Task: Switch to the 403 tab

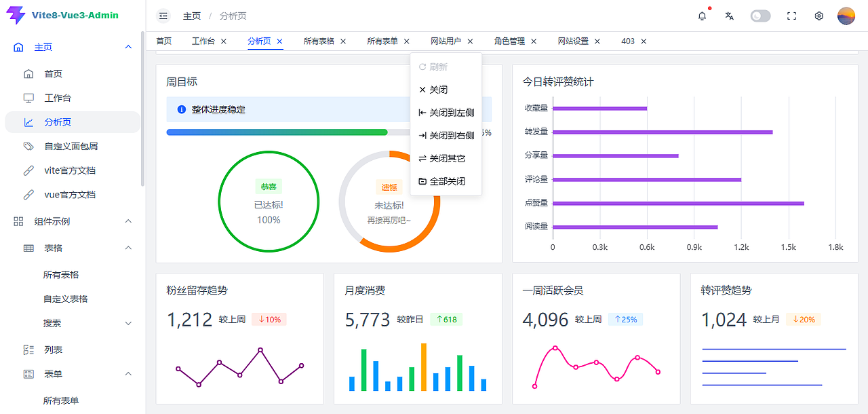Action: pyautogui.click(x=628, y=41)
